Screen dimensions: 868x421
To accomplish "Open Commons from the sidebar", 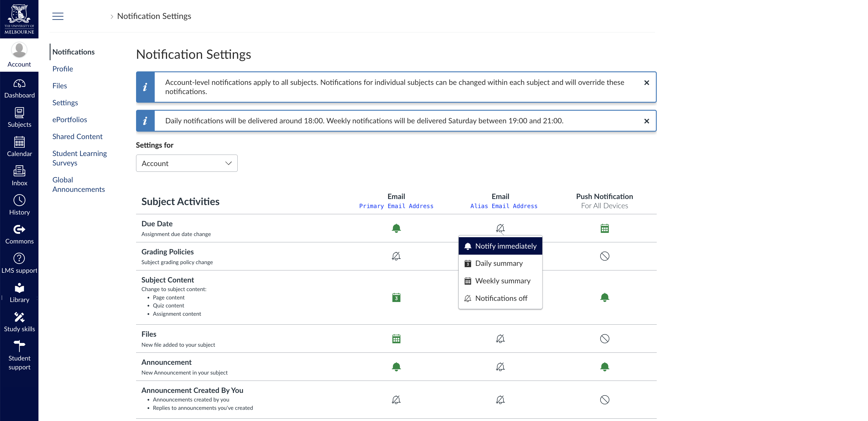I will (19, 235).
